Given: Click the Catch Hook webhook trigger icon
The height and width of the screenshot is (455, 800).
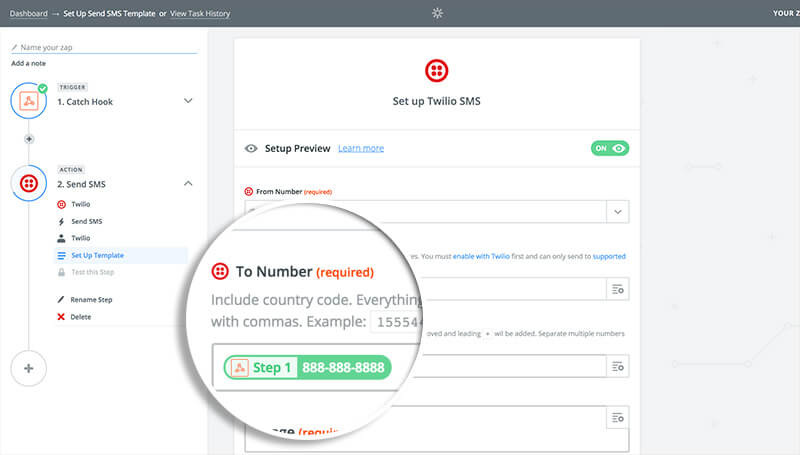Looking at the screenshot, I should (29, 101).
